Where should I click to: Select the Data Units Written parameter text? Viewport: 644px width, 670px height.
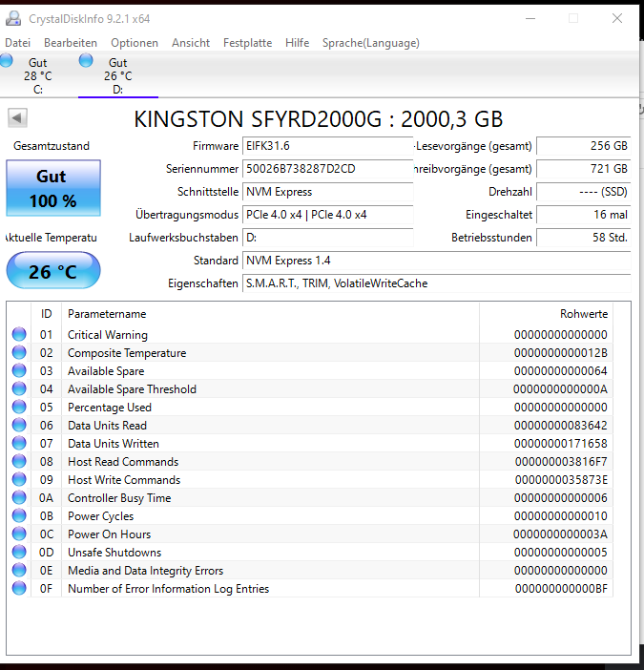pos(114,444)
